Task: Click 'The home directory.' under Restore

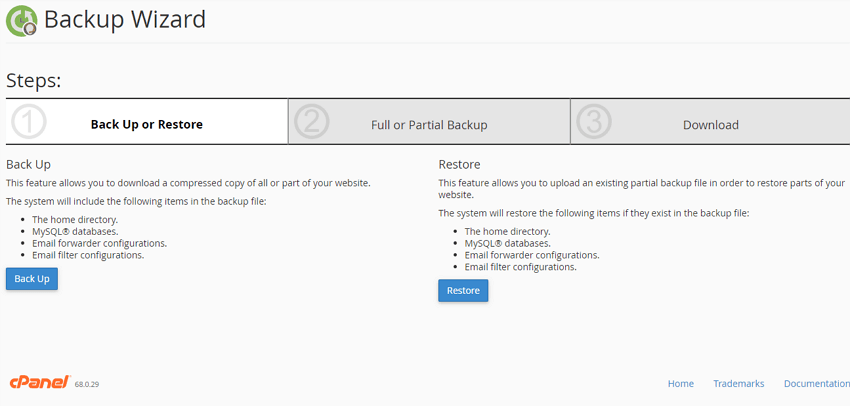Action: click(507, 231)
